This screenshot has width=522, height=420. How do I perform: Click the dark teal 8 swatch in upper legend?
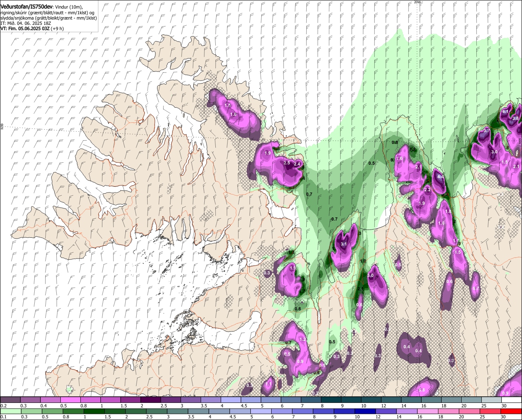point(330,400)
